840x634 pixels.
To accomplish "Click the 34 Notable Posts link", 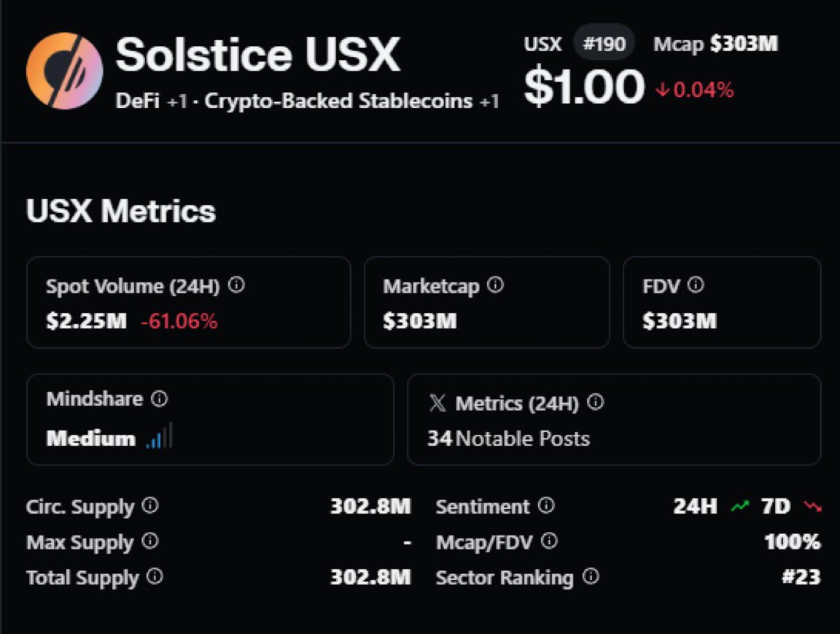I will (x=508, y=438).
